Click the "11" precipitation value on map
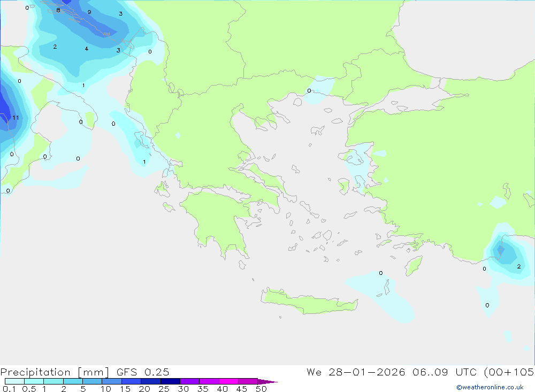 [x=16, y=118]
